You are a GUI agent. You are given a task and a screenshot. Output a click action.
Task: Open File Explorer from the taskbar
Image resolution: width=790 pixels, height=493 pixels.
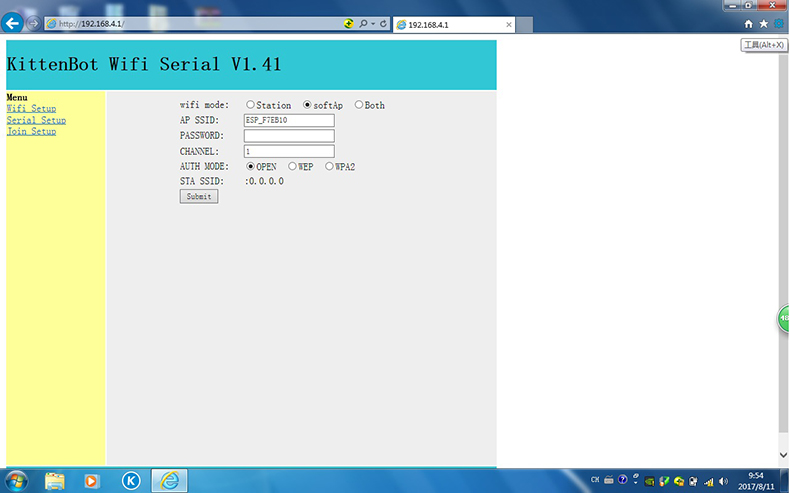click(54, 481)
